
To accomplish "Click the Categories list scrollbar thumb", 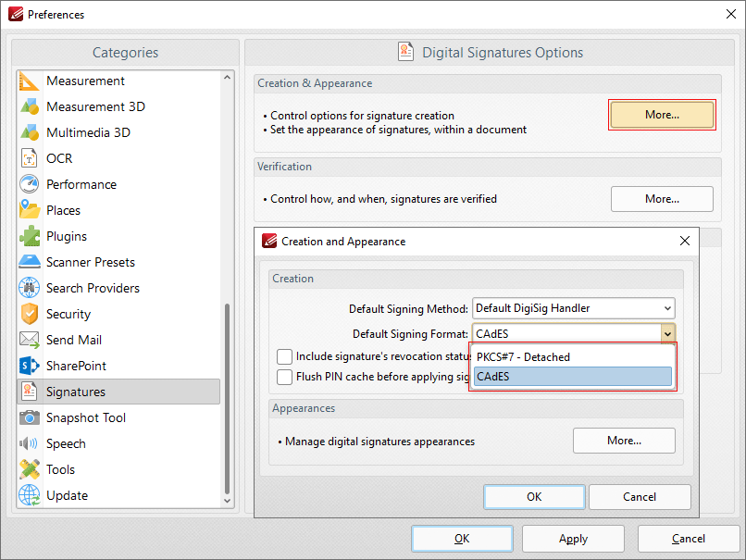I will point(228,399).
